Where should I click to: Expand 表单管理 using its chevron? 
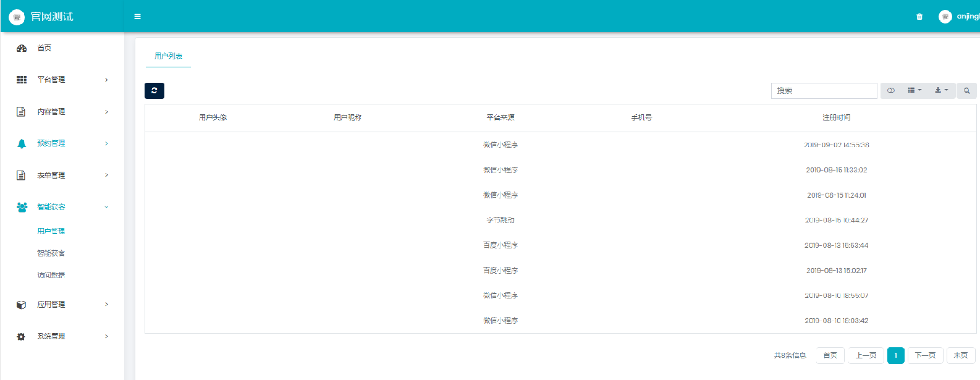coord(106,175)
